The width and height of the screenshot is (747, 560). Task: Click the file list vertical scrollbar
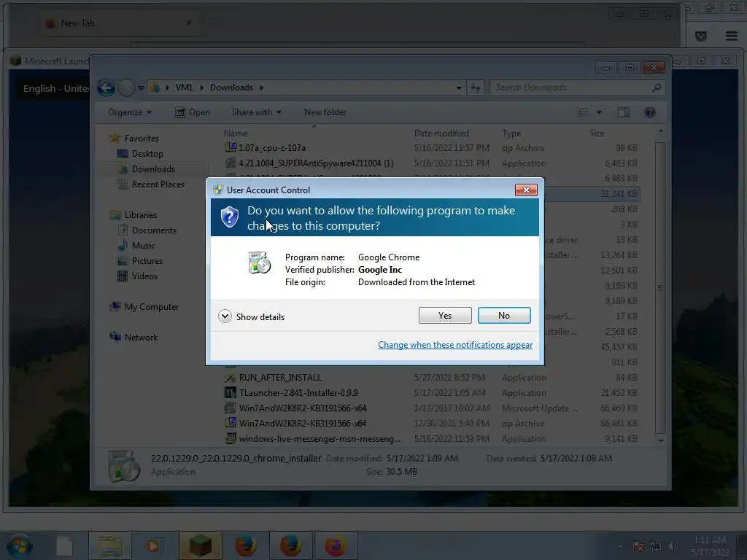[x=659, y=287]
